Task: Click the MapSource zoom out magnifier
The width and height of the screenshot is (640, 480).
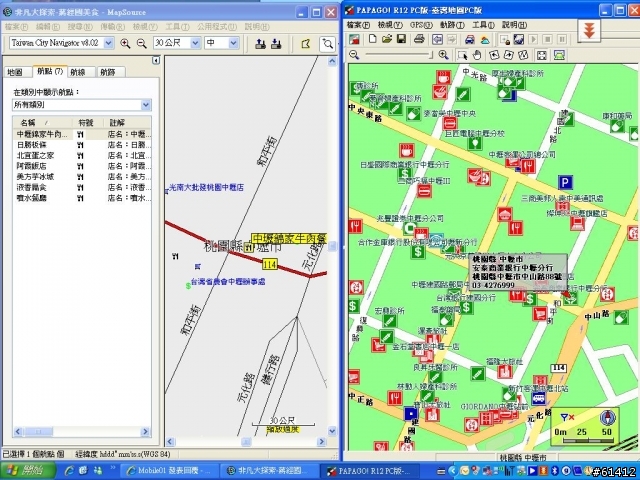Action: coord(142,44)
